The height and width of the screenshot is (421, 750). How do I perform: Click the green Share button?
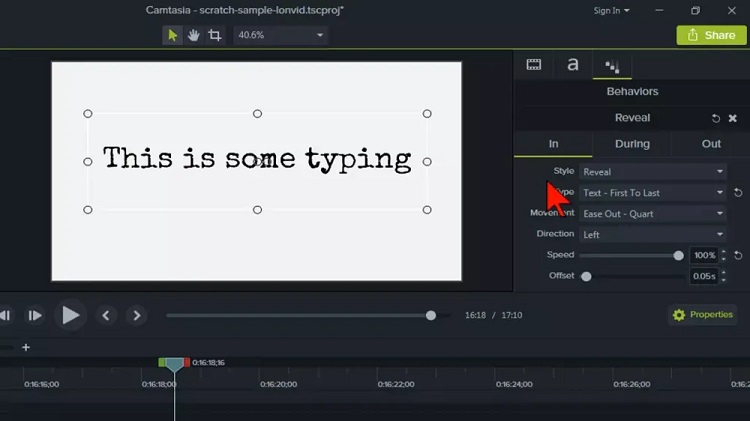pos(711,35)
